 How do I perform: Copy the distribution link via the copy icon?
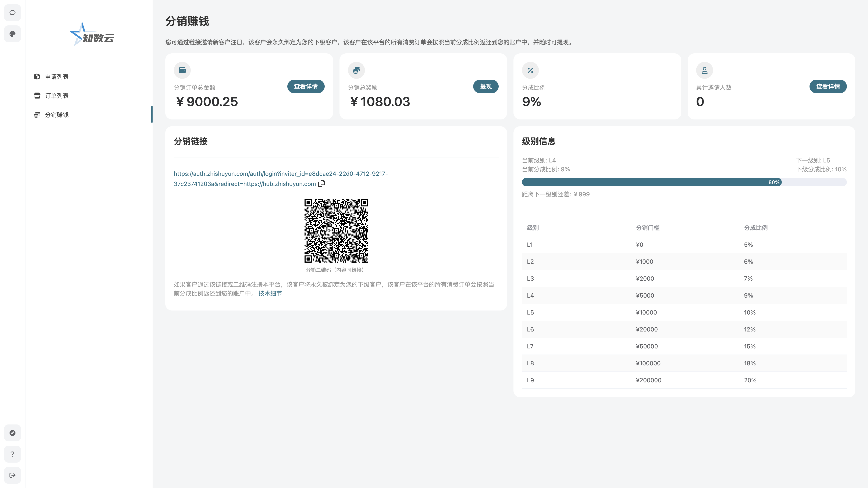click(x=321, y=184)
